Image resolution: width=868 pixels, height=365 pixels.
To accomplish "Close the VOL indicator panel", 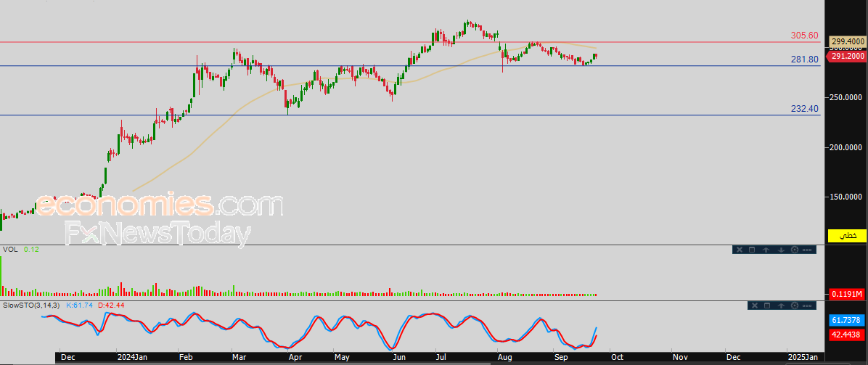I will pyautogui.click(x=739, y=250).
